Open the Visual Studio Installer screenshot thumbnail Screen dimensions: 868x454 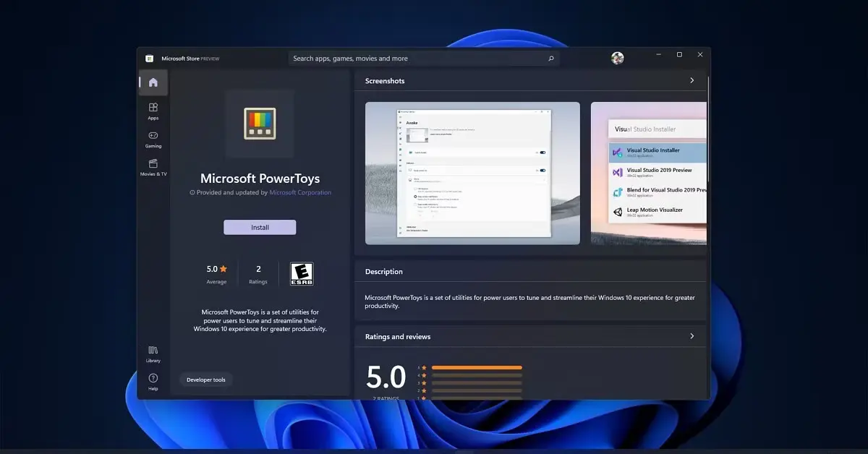click(648, 173)
